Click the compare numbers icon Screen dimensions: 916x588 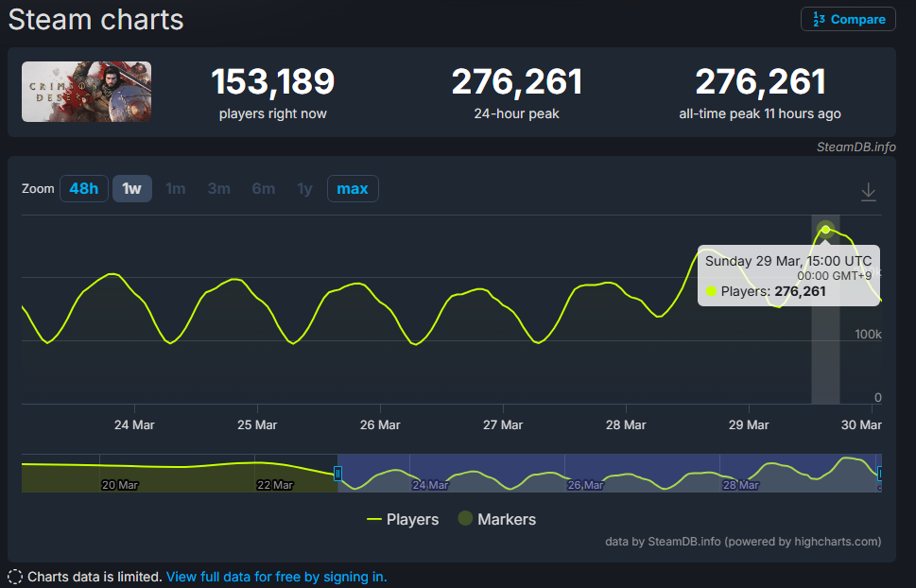(819, 19)
